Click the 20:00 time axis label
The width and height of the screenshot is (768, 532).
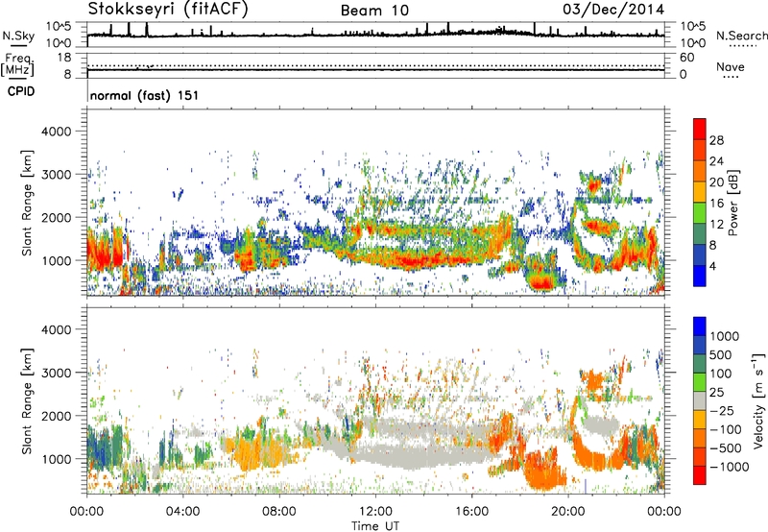click(568, 512)
